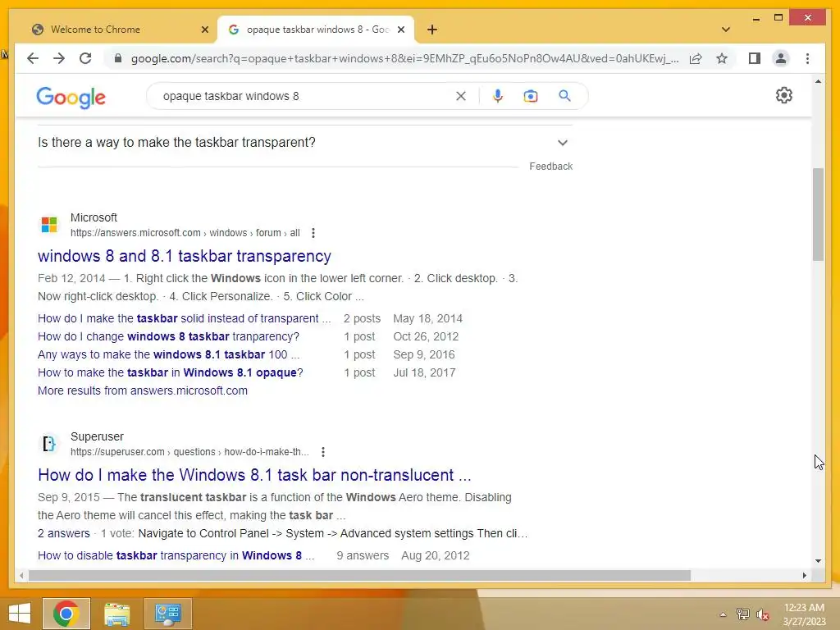Open more options for the Microsoft result
Screen dimensions: 840x630
[x=313, y=233]
